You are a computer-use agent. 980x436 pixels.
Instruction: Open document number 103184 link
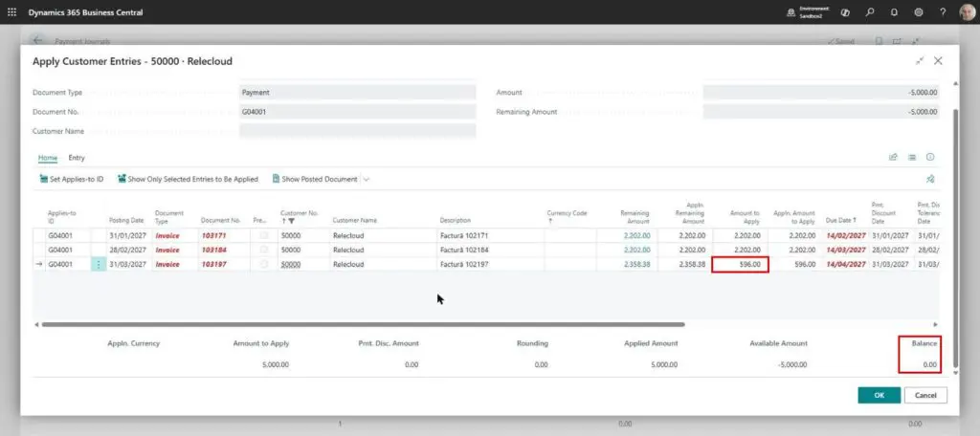tap(213, 250)
